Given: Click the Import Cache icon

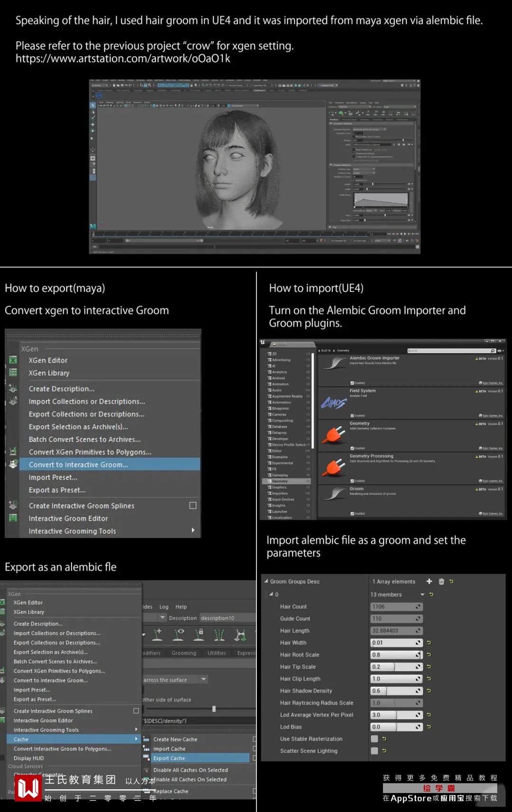Looking at the screenshot, I should (x=146, y=749).
